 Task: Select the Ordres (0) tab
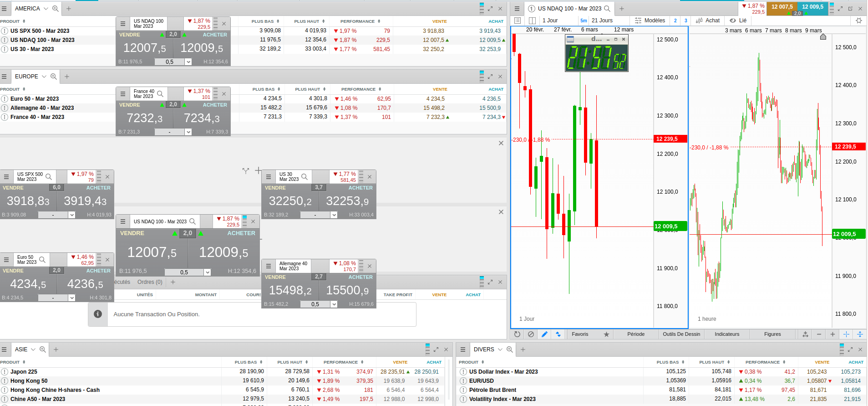click(150, 282)
